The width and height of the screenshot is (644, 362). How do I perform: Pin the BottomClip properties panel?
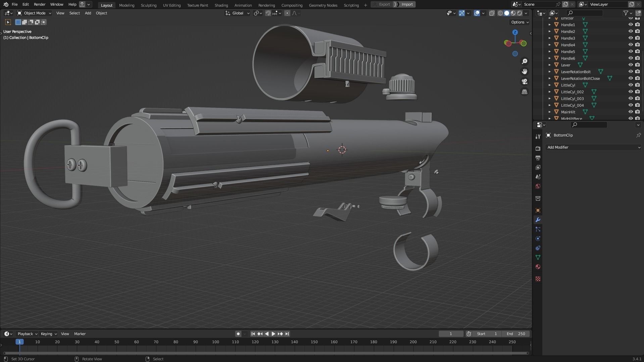pyautogui.click(x=638, y=135)
